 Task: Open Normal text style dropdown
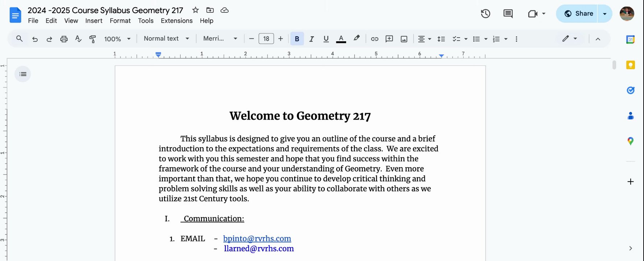coord(166,38)
